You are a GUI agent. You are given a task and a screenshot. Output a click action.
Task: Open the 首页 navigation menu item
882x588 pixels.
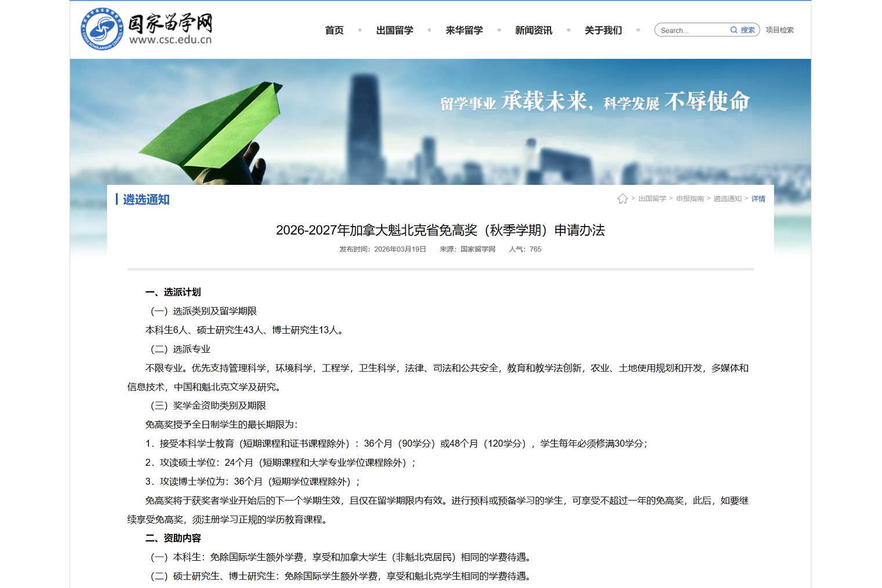point(334,30)
